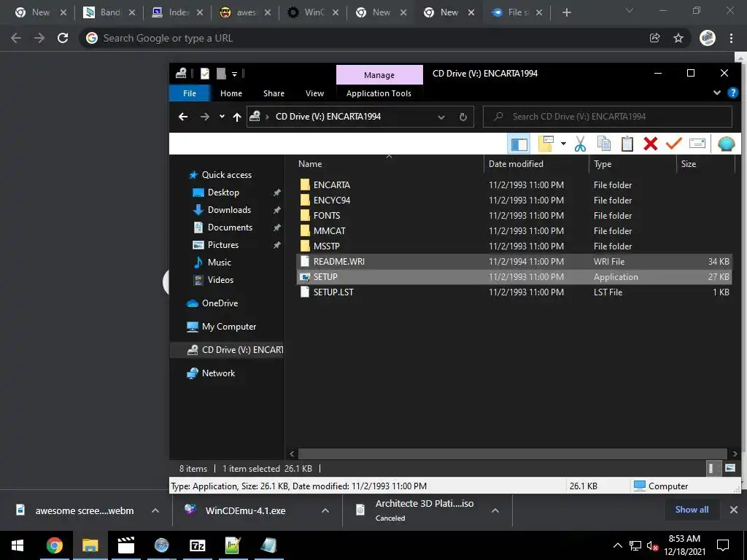Click the Explorer forward arrow
This screenshot has width=747, height=560.
tap(205, 117)
